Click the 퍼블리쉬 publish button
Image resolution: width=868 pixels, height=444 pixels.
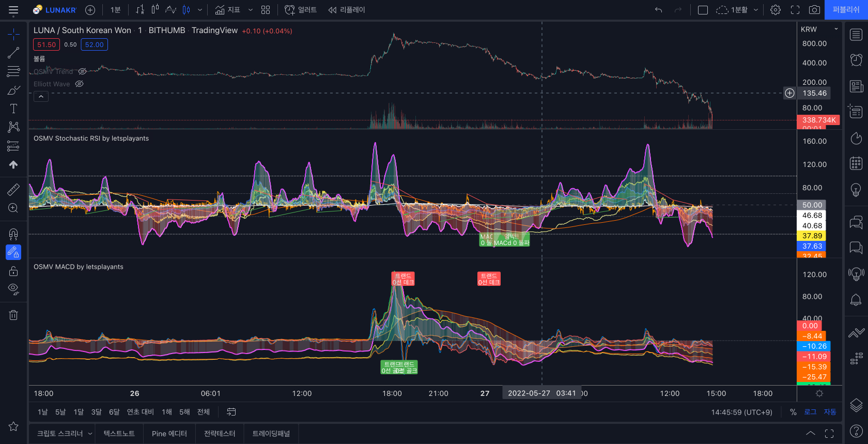pyautogui.click(x=846, y=10)
